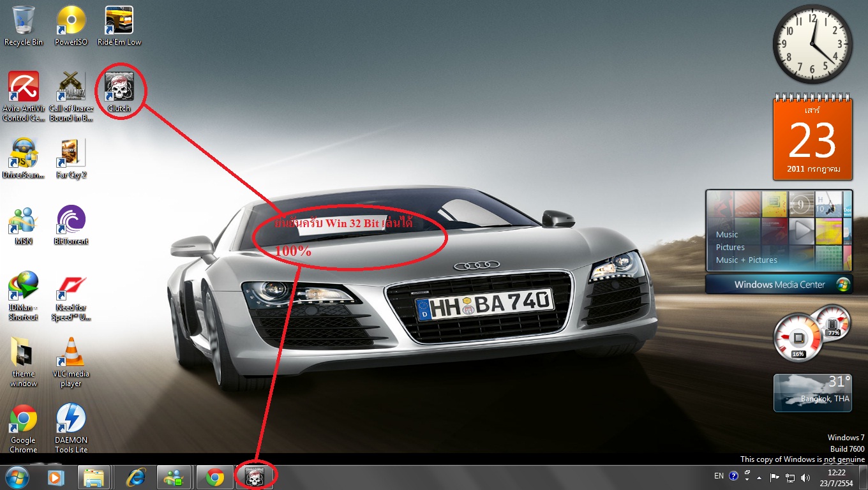Click the BitTorrent desktop icon

pyautogui.click(x=71, y=225)
